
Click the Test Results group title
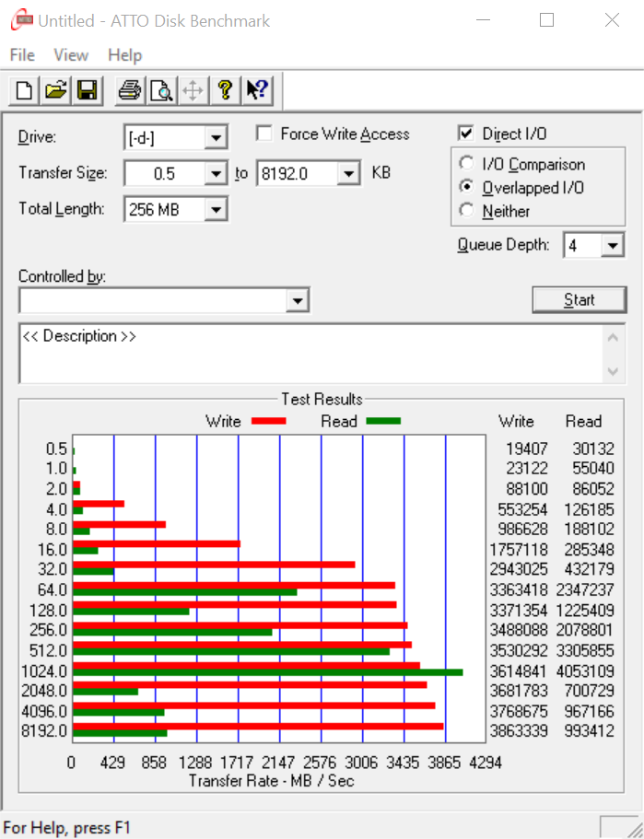pos(322,399)
